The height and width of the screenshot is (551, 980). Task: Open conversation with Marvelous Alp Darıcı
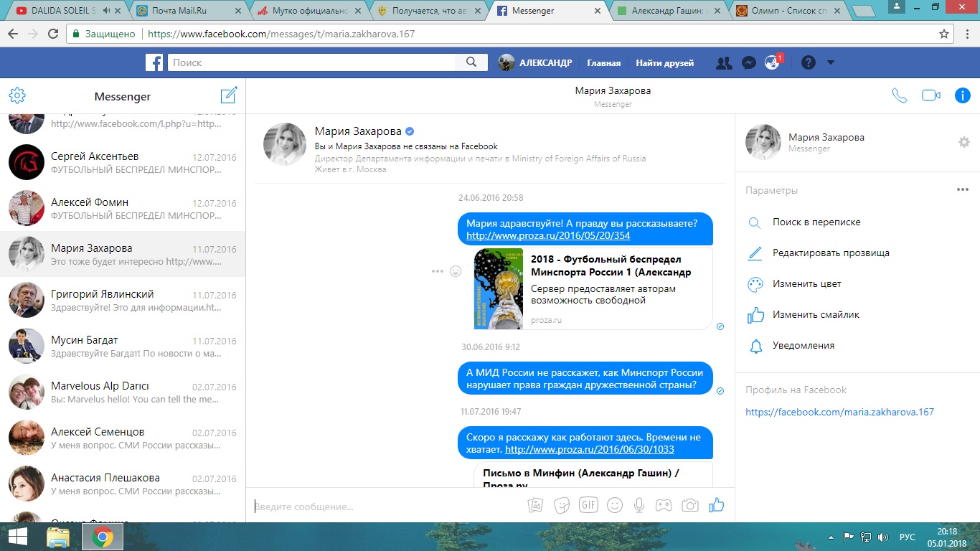tap(123, 392)
